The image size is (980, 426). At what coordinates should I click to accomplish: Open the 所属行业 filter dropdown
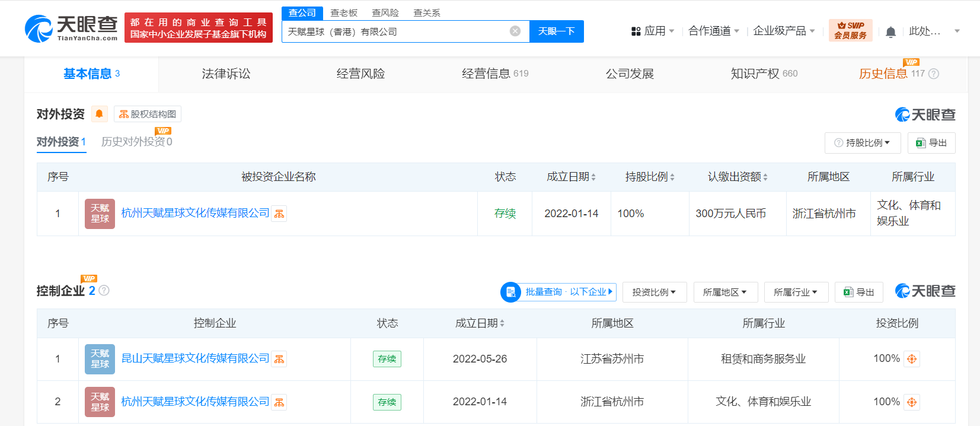[796, 292]
